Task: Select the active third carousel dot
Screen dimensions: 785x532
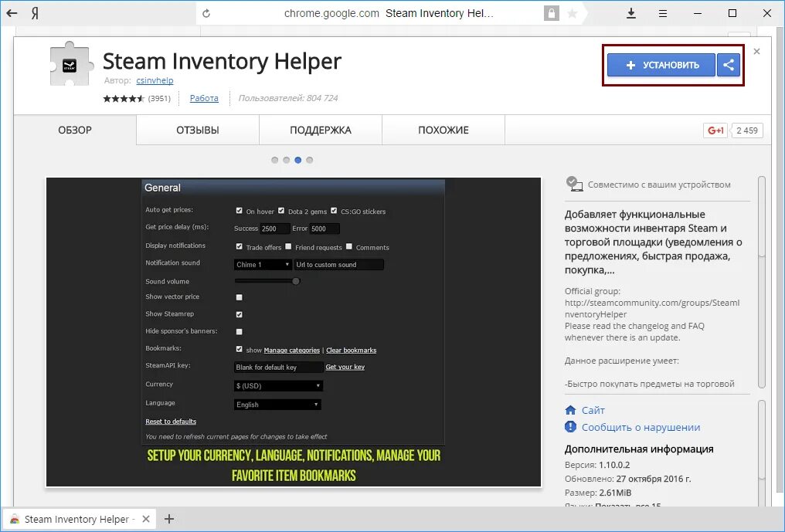Action: (298, 160)
